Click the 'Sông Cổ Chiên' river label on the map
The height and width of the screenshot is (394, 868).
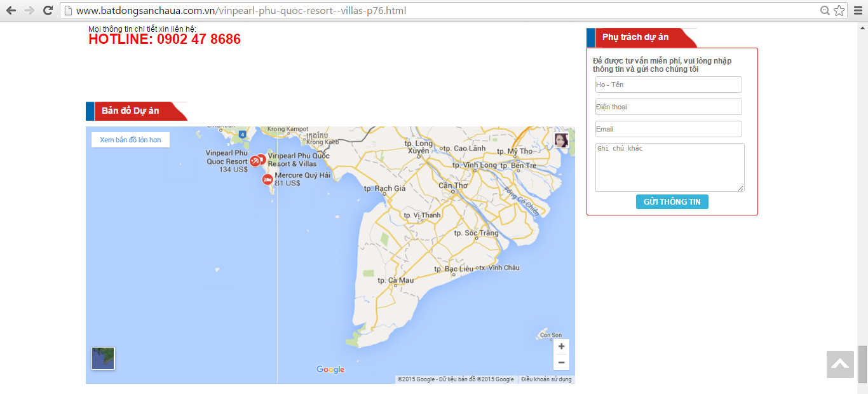pos(520,201)
